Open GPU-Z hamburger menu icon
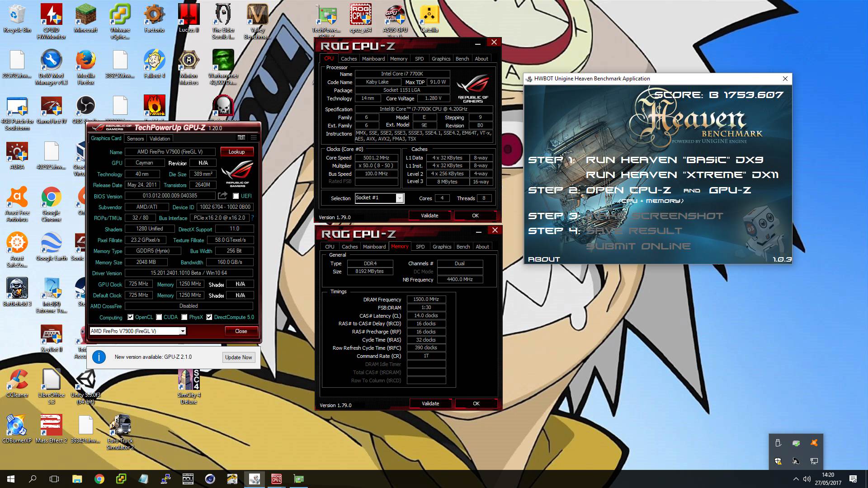 [254, 137]
